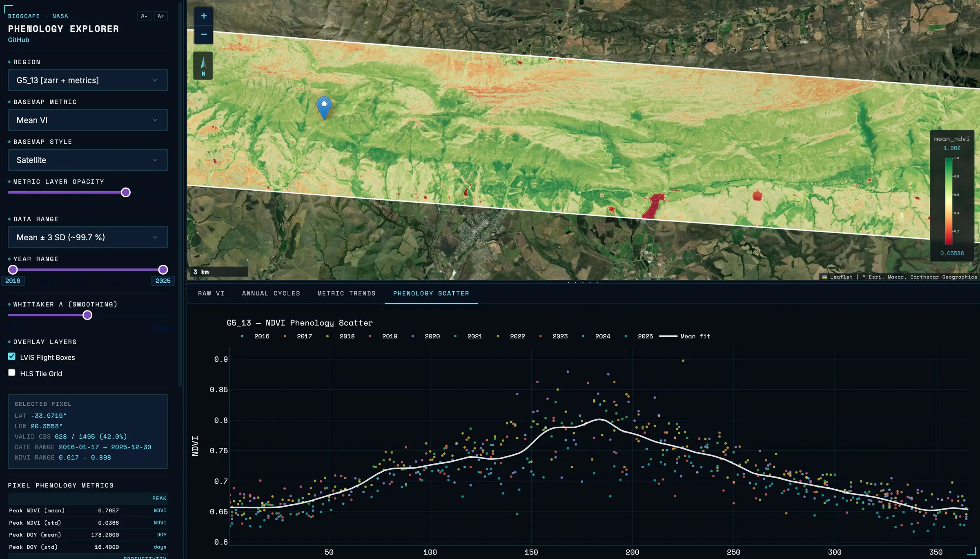Click the mean_ndvi color legend bar
Viewport: 980px width, 559px height.
click(x=949, y=201)
